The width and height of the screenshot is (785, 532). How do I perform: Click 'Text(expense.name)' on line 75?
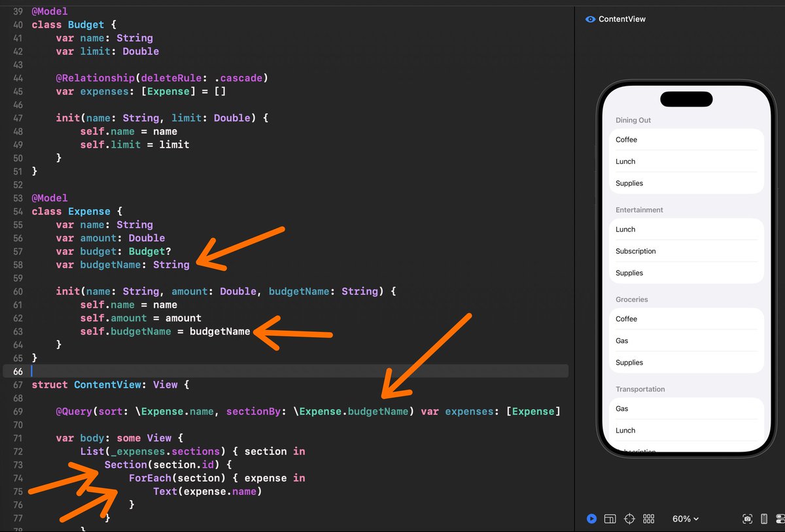tap(207, 491)
